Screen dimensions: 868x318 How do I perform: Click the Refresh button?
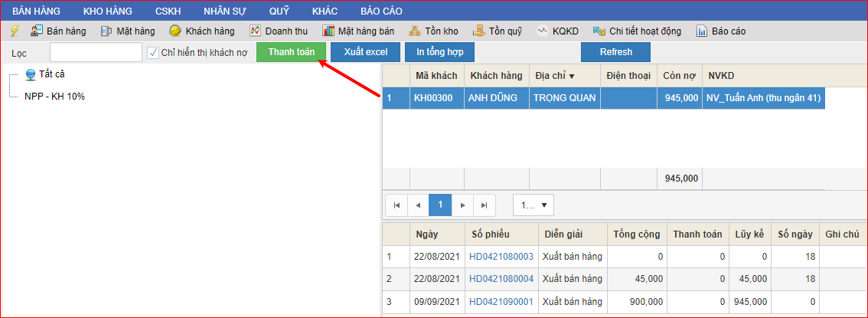pyautogui.click(x=615, y=52)
